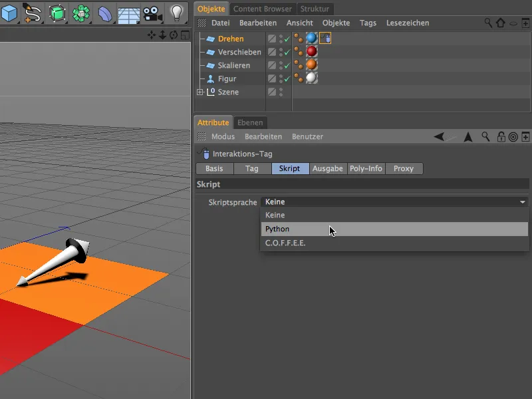Viewport: 532px width, 399px height.
Task: Add a floor environment object
Action: tap(128, 15)
